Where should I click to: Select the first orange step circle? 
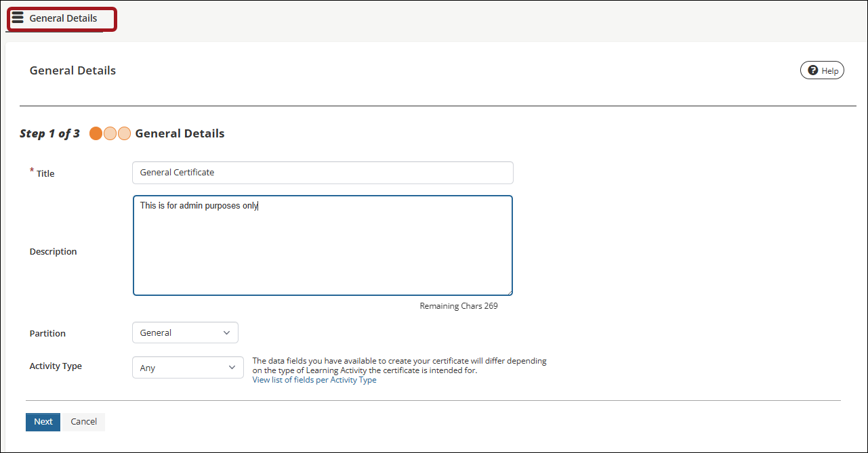tap(96, 133)
